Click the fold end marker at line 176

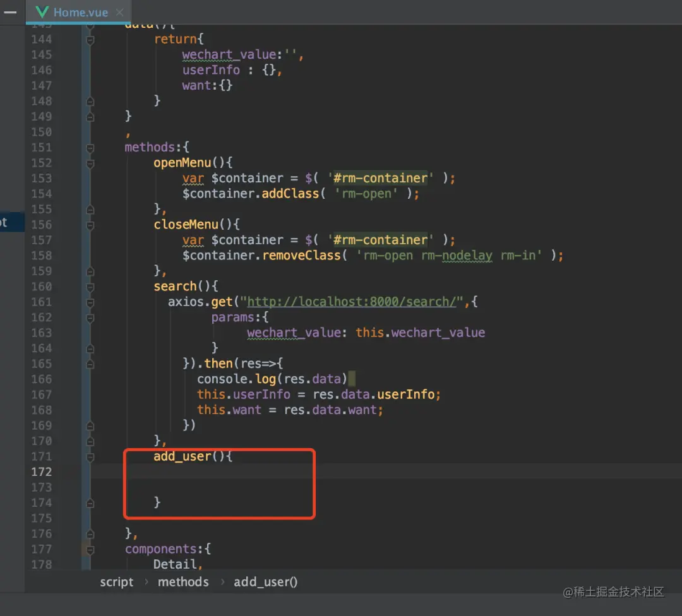pos(90,534)
